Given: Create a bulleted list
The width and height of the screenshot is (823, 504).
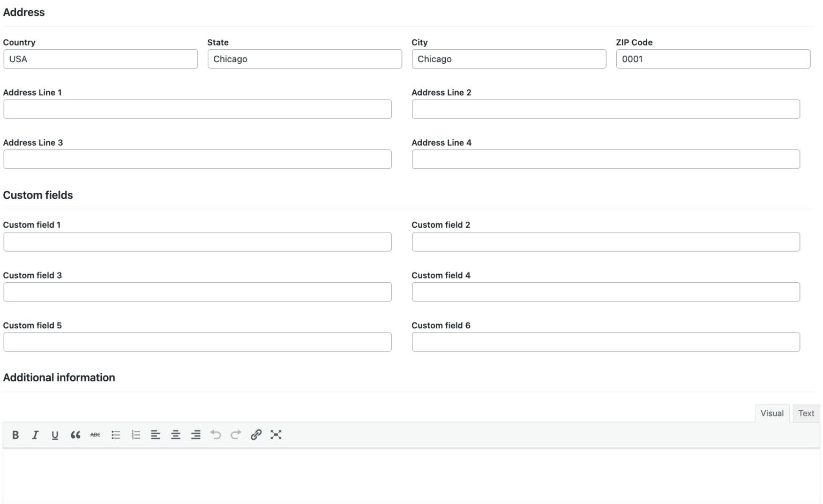Looking at the screenshot, I should point(116,435).
